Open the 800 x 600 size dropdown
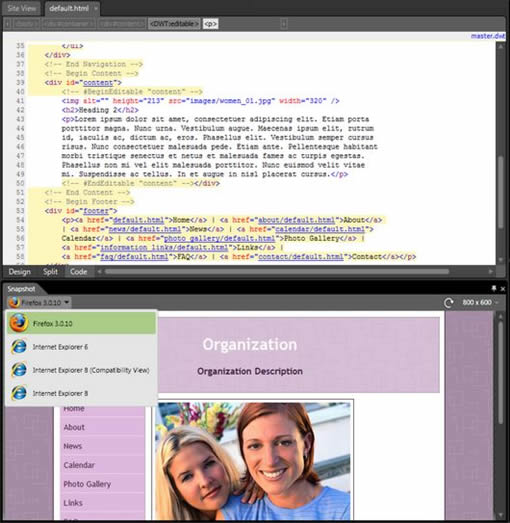The width and height of the screenshot is (510, 523). (480, 303)
